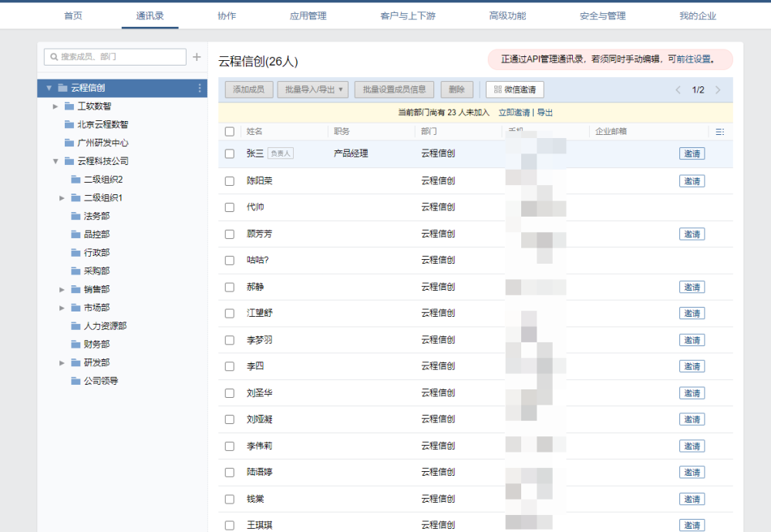Select the 研发部 department
Image resolution: width=771 pixels, height=532 pixels.
pos(97,363)
